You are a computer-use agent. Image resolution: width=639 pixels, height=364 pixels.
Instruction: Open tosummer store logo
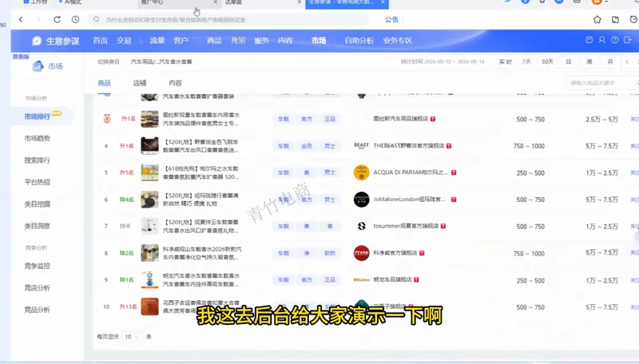[361, 226]
